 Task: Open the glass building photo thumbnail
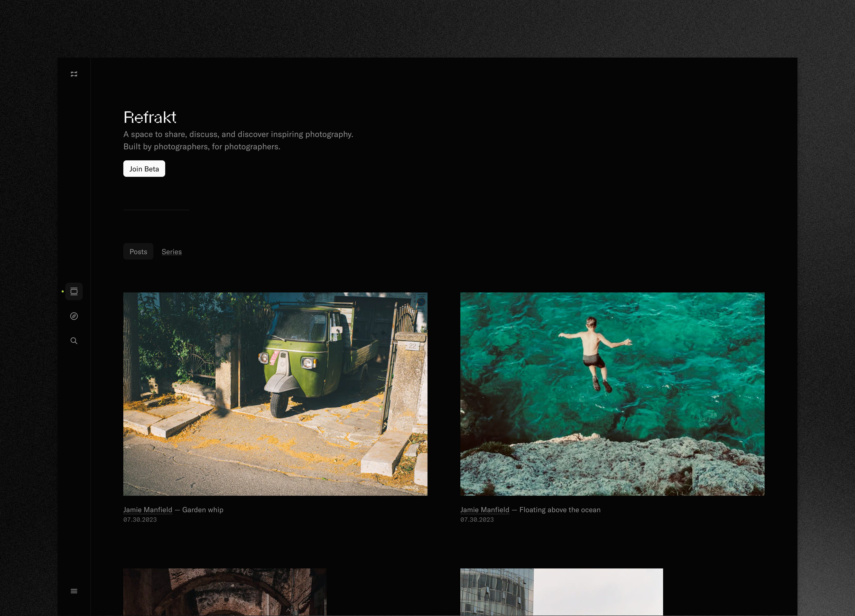coord(561,592)
